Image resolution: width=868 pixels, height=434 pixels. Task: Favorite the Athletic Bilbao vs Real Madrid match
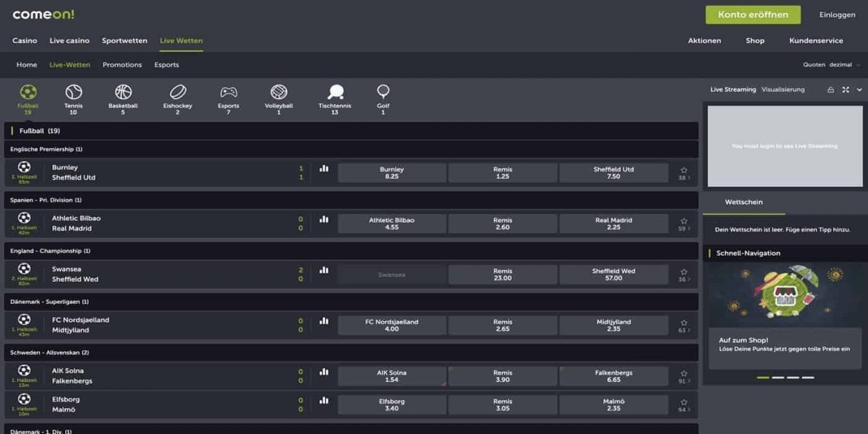684,221
